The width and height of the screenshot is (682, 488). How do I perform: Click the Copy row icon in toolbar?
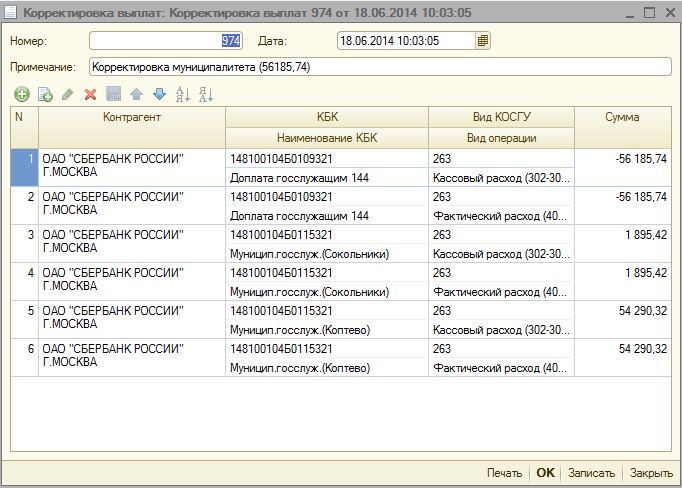[x=44, y=95]
